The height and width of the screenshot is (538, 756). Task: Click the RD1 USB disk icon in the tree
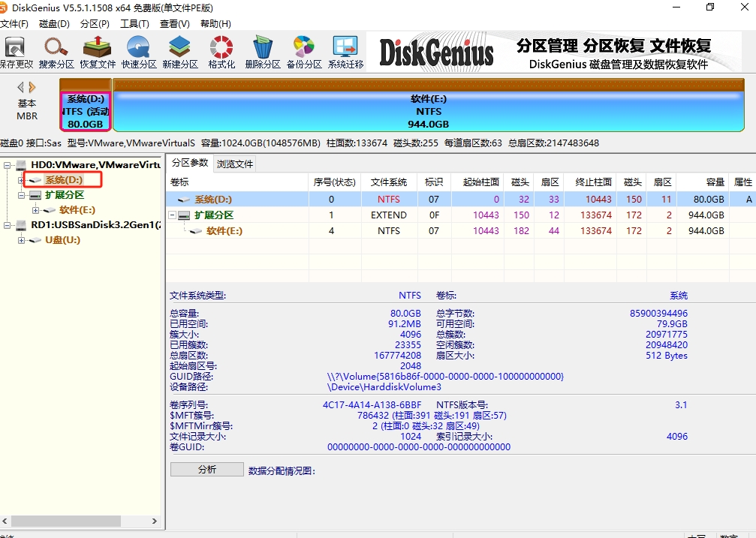[x=21, y=225]
